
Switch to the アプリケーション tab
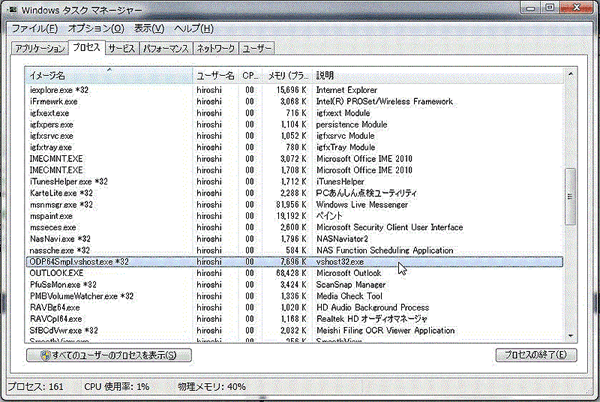coord(39,49)
